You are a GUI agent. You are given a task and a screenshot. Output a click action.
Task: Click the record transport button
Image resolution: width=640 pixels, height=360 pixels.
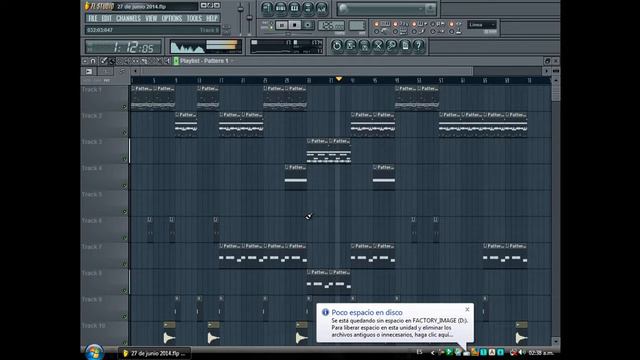point(308,25)
